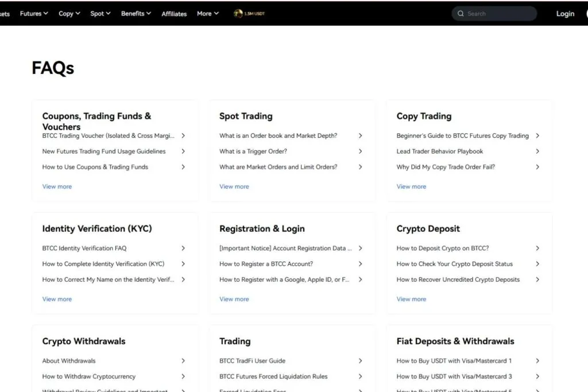Open About Withdrawals article
Viewport: 588px width, 392px height.
click(69, 361)
